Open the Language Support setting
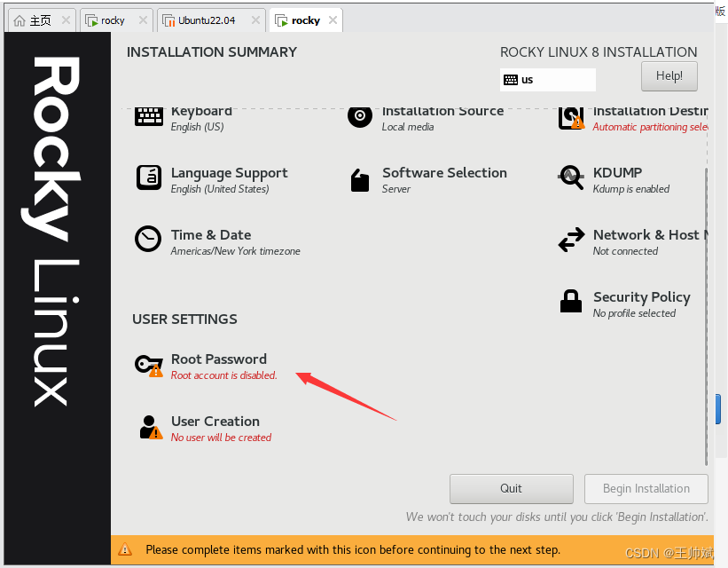Screen dimensions: 728x568 click(x=211, y=180)
